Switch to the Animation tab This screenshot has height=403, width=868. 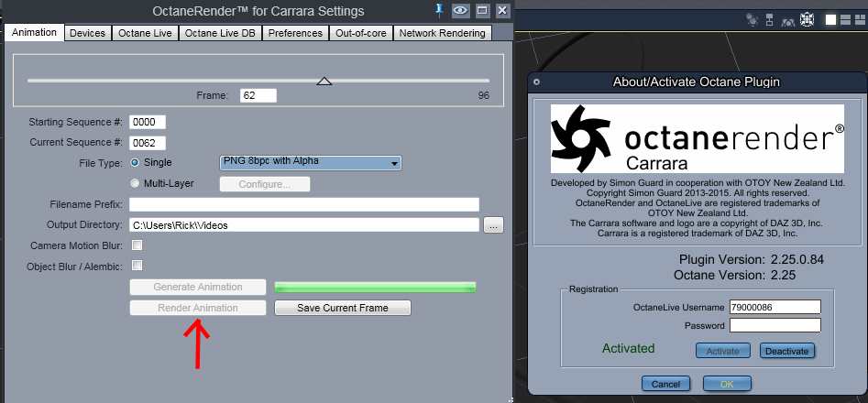point(34,33)
